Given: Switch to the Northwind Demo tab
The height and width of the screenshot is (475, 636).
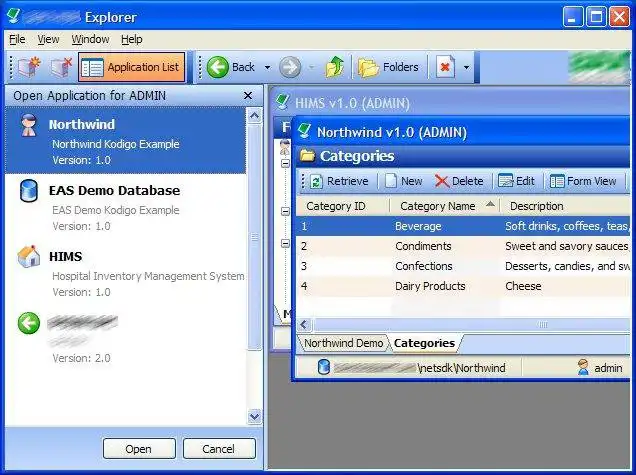Looking at the screenshot, I should [x=343, y=343].
